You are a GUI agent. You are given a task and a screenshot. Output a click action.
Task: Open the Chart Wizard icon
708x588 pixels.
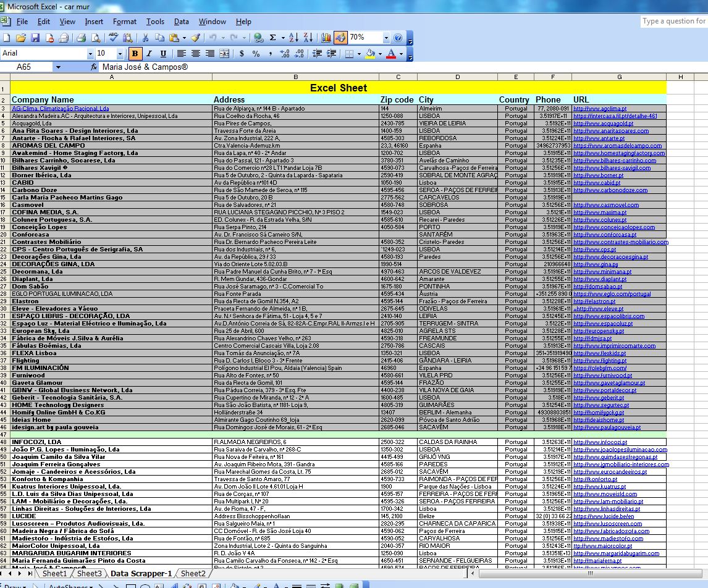point(327,38)
